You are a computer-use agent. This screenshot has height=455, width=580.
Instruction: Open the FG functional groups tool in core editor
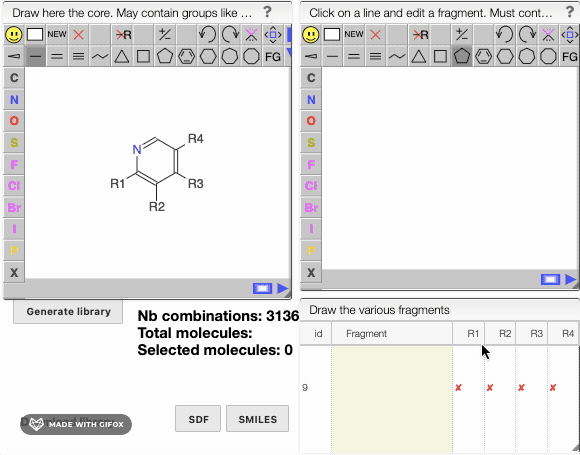(x=273, y=57)
